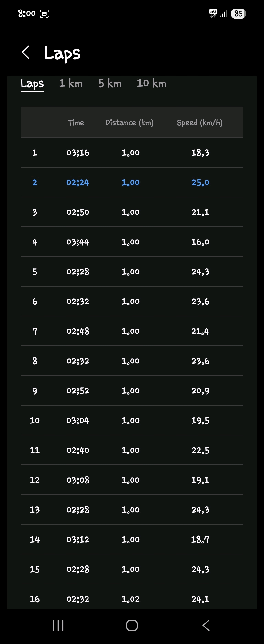Tap the 5G network status icon

coord(213,13)
